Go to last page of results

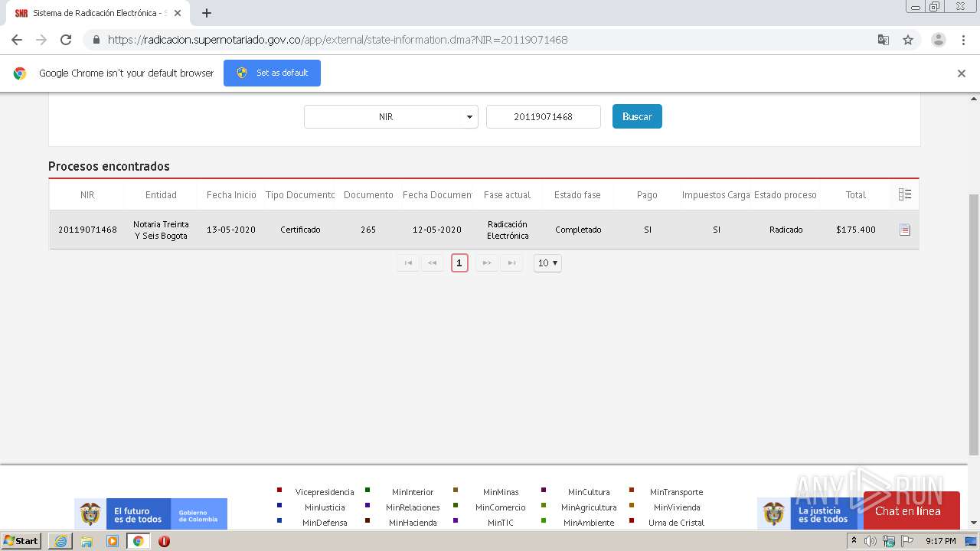click(511, 262)
